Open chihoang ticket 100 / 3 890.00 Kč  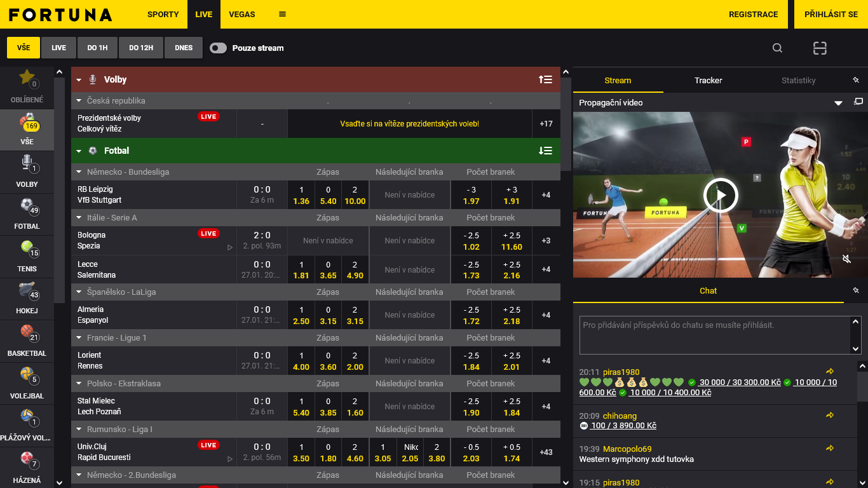pos(623,426)
